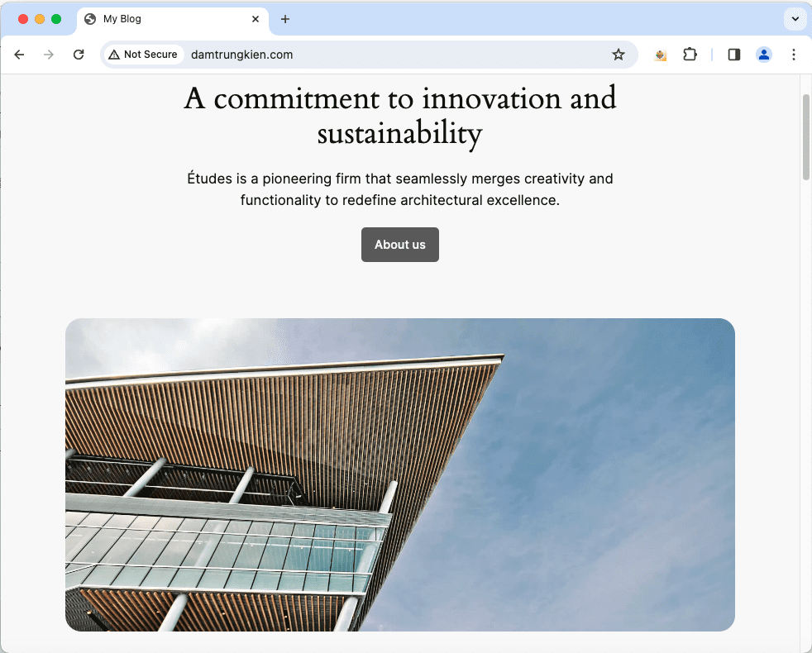Reload the page with the refresh icon
Image resolution: width=812 pixels, height=653 pixels.
78,55
